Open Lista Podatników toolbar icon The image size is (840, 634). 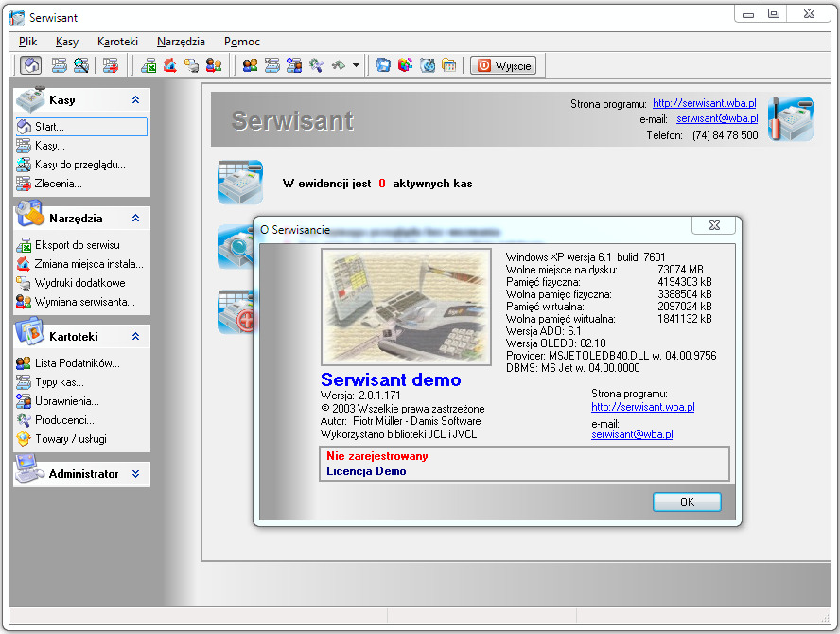coord(250,66)
